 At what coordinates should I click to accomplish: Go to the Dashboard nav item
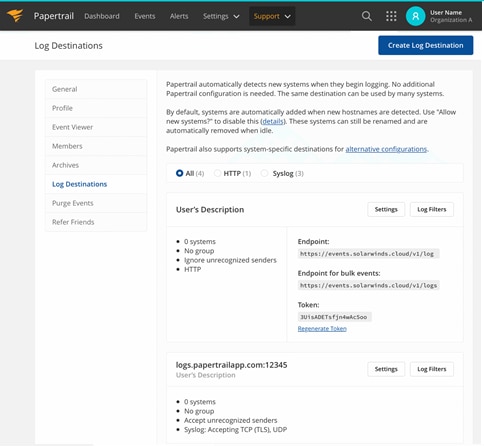pos(102,16)
